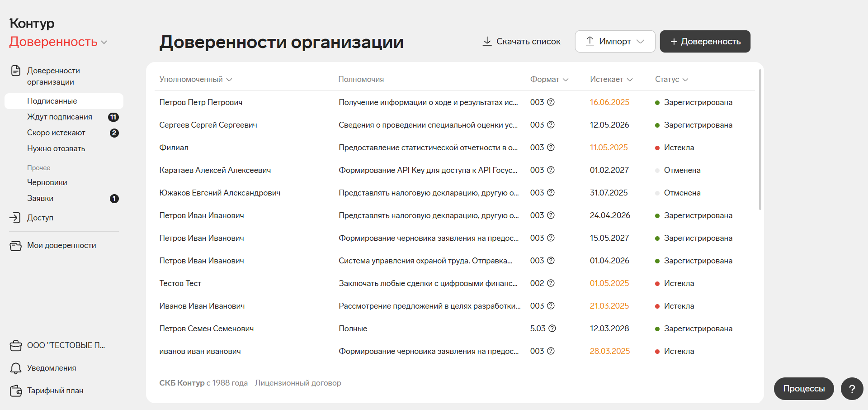Select the Подписанные section

click(x=64, y=101)
